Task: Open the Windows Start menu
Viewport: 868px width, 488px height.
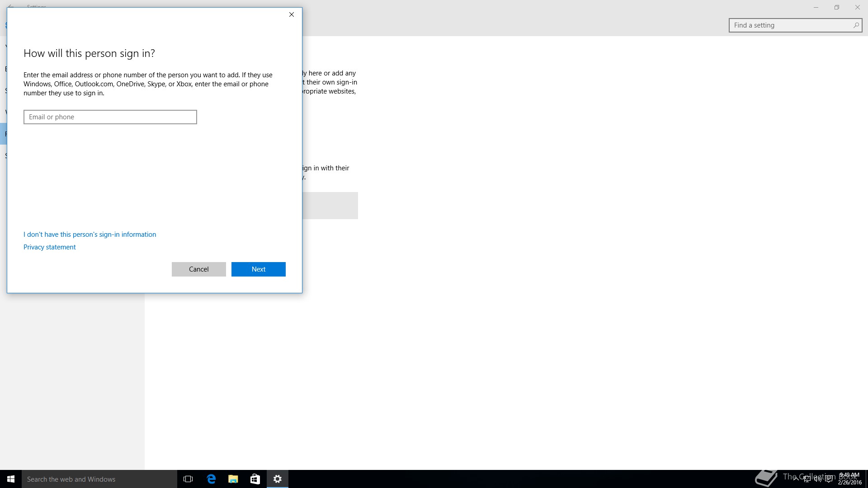Action: pyautogui.click(x=11, y=479)
